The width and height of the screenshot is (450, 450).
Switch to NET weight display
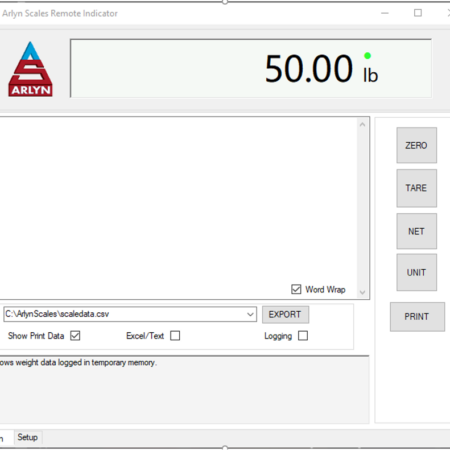[x=416, y=231]
